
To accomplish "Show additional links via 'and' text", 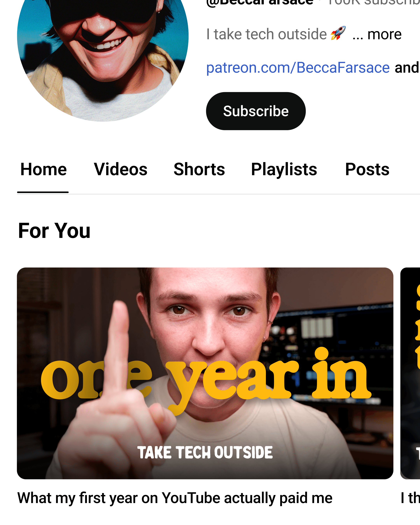I will [x=407, y=67].
